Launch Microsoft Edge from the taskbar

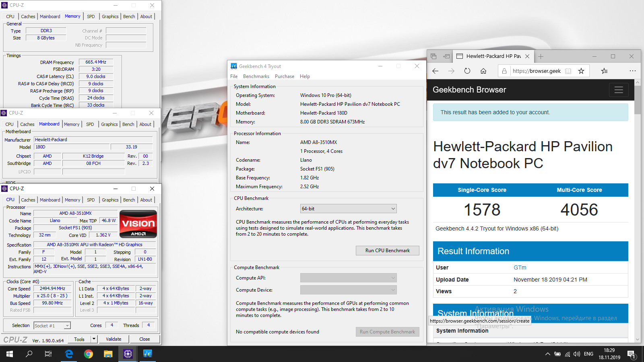click(x=69, y=354)
